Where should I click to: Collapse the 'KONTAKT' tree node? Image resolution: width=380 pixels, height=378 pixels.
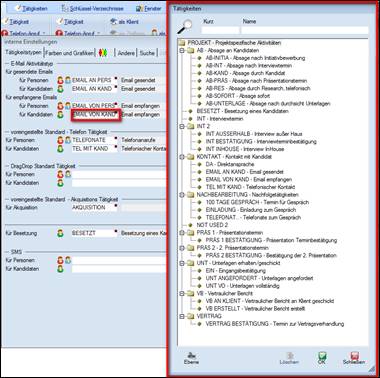(x=182, y=157)
